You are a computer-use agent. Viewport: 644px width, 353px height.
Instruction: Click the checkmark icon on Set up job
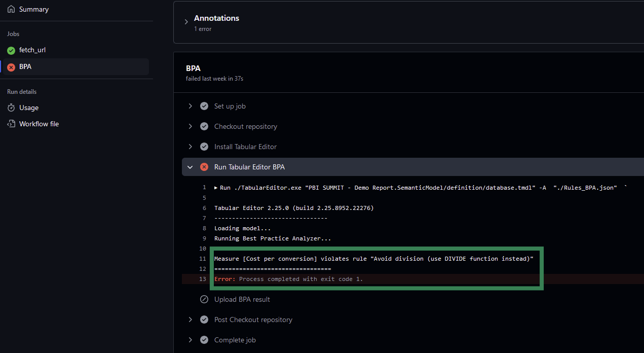204,106
